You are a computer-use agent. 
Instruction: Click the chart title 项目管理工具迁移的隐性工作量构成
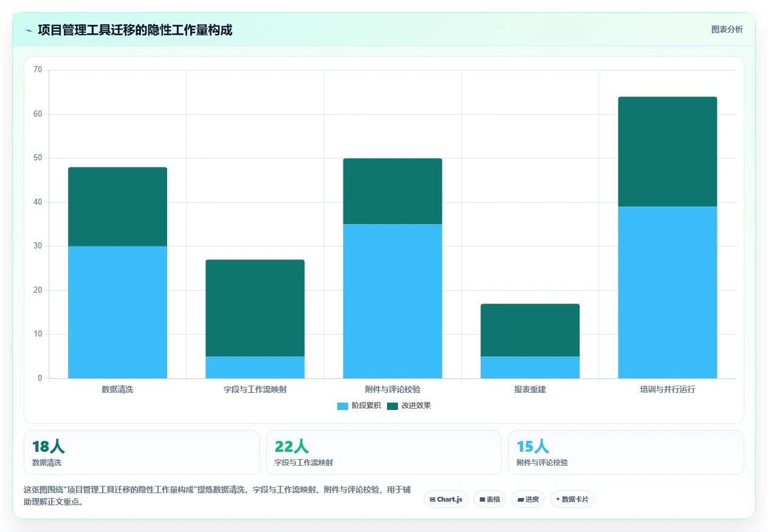pyautogui.click(x=135, y=30)
